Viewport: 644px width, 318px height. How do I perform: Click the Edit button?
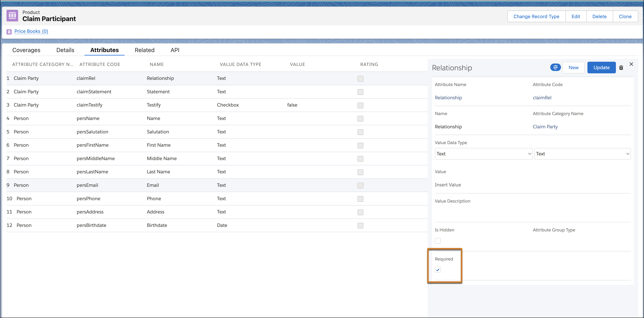point(576,17)
